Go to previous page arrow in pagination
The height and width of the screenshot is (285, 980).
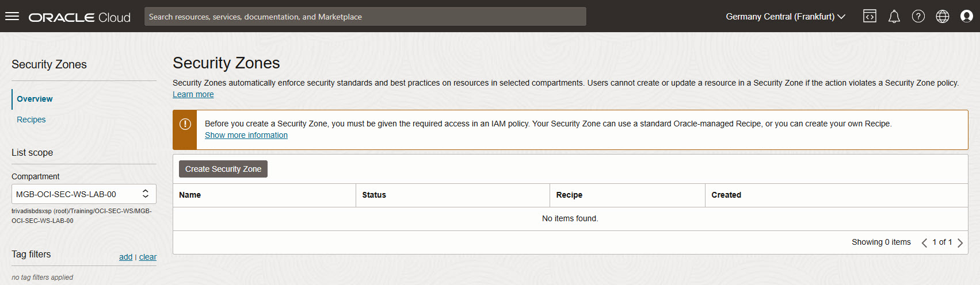coord(924,242)
